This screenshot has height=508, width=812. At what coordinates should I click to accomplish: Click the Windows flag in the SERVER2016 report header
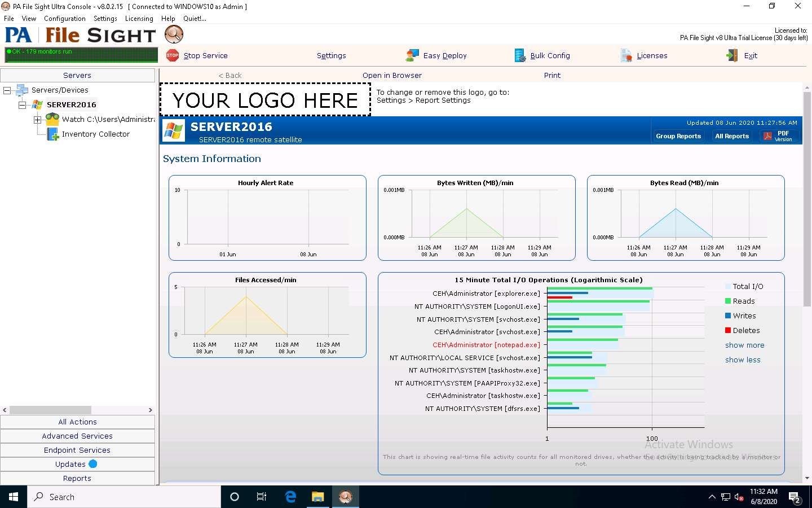(x=174, y=131)
